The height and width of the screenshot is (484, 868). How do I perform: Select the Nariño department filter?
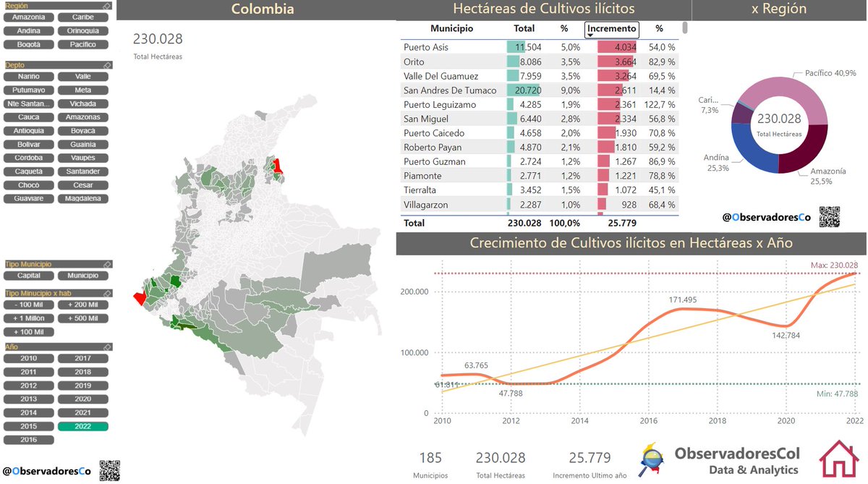[x=29, y=76]
